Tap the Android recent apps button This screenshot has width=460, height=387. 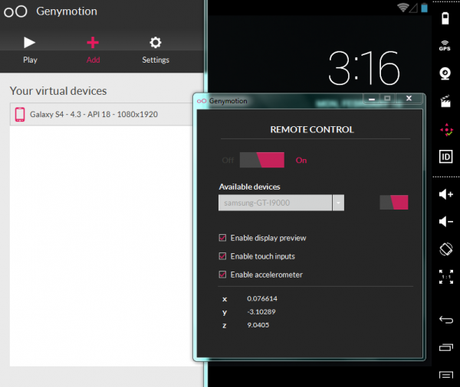446,347
